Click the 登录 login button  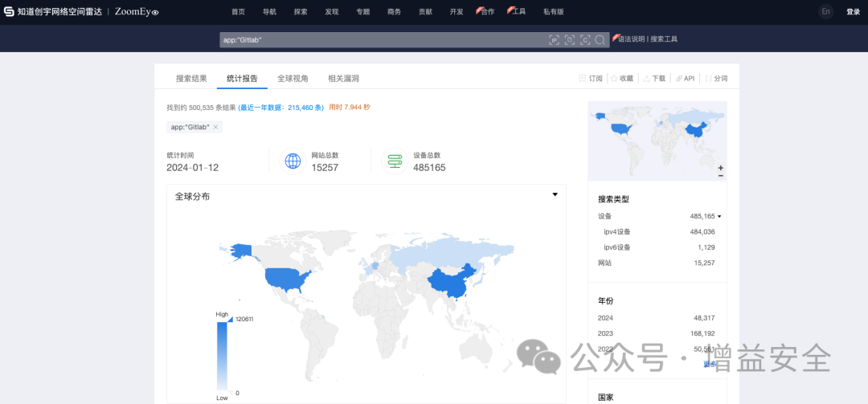[853, 11]
